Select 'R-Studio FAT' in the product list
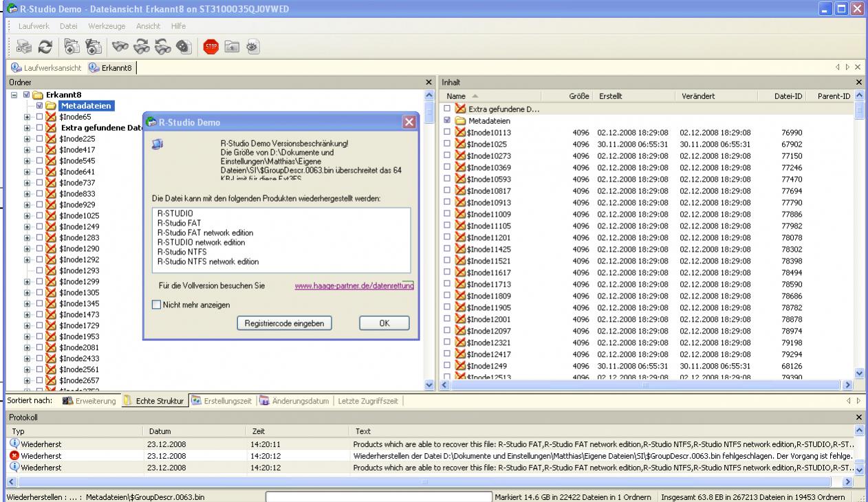 pos(179,223)
